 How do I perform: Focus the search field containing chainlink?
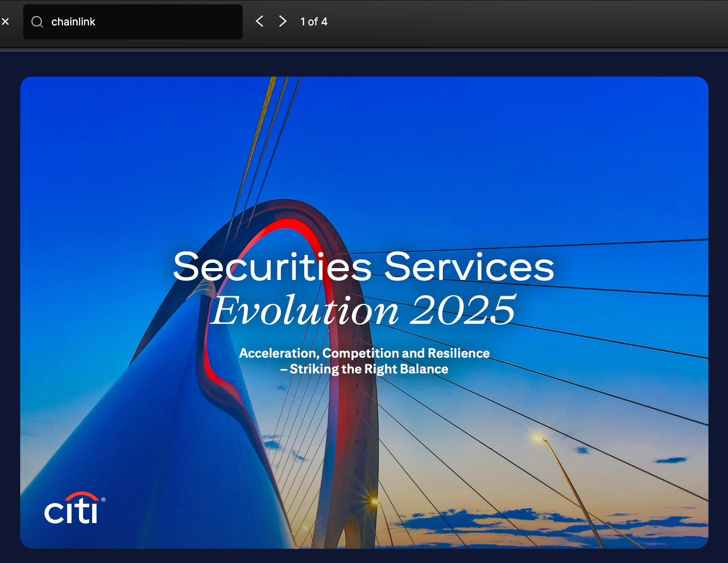pyautogui.click(x=133, y=22)
